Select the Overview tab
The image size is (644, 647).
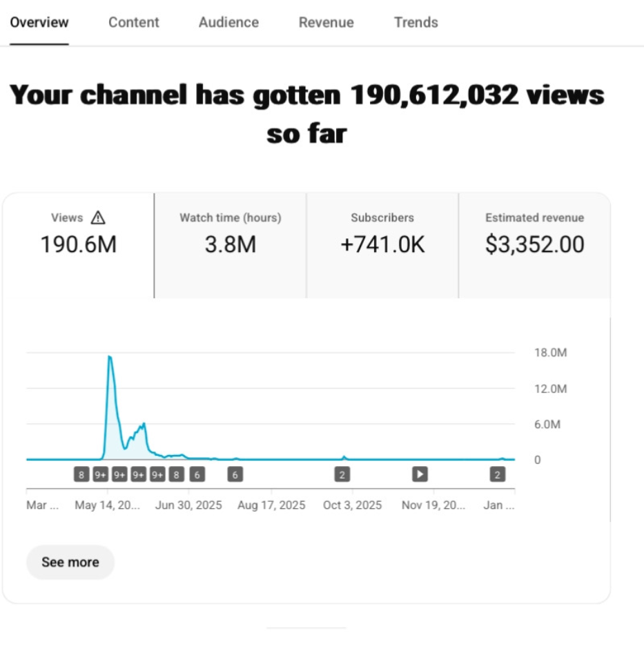pos(39,22)
